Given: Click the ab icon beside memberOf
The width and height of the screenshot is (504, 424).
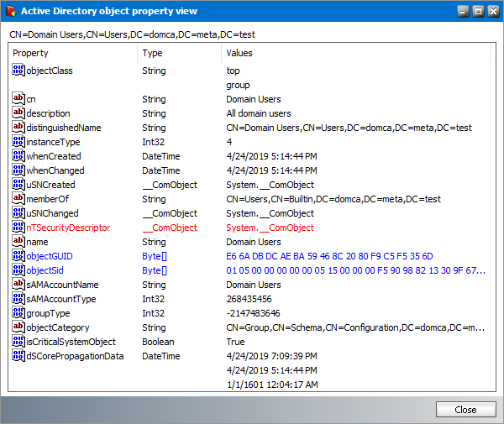Looking at the screenshot, I should (18, 198).
